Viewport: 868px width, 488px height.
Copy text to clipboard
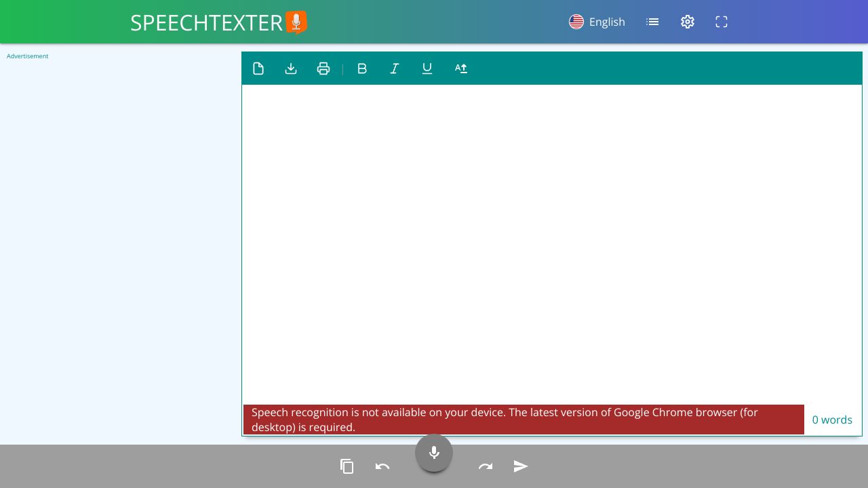coord(347,466)
